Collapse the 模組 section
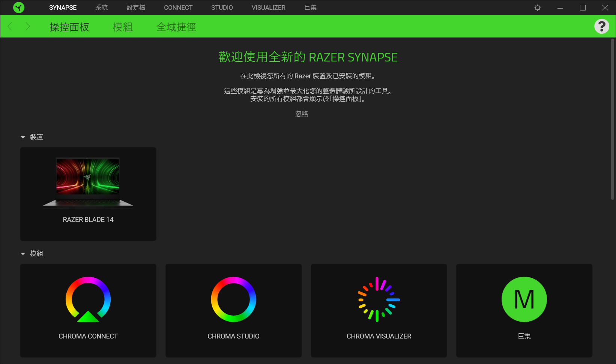This screenshot has height=364, width=616. [x=23, y=254]
